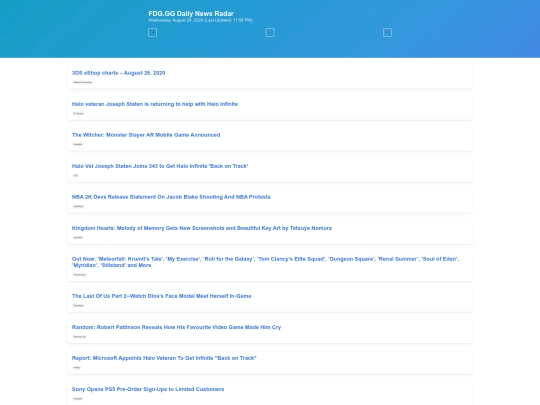The width and height of the screenshot is (540, 405).
Task: Open 'Random: Robert Pattinson Reveals' article
Action: click(176, 327)
